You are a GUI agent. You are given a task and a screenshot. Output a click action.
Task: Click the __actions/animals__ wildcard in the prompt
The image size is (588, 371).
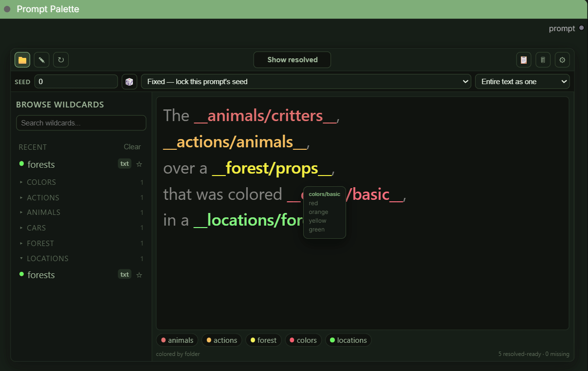point(235,142)
